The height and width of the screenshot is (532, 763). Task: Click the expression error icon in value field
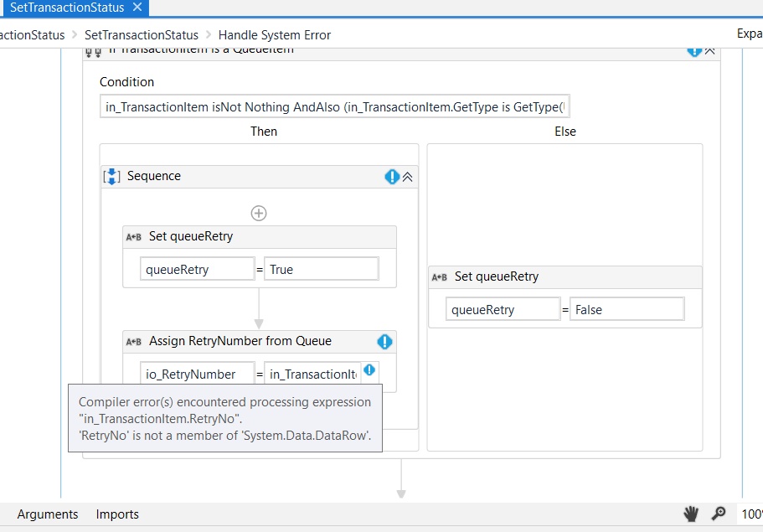point(369,369)
